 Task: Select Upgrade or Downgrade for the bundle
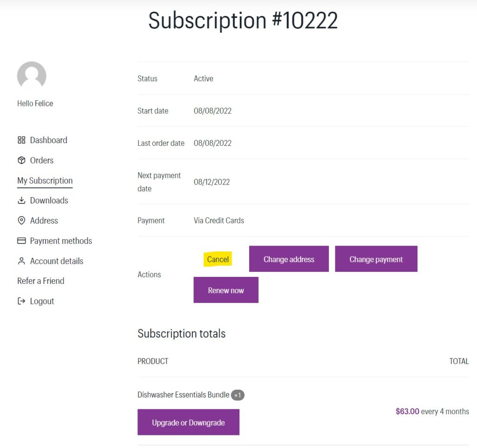188,422
